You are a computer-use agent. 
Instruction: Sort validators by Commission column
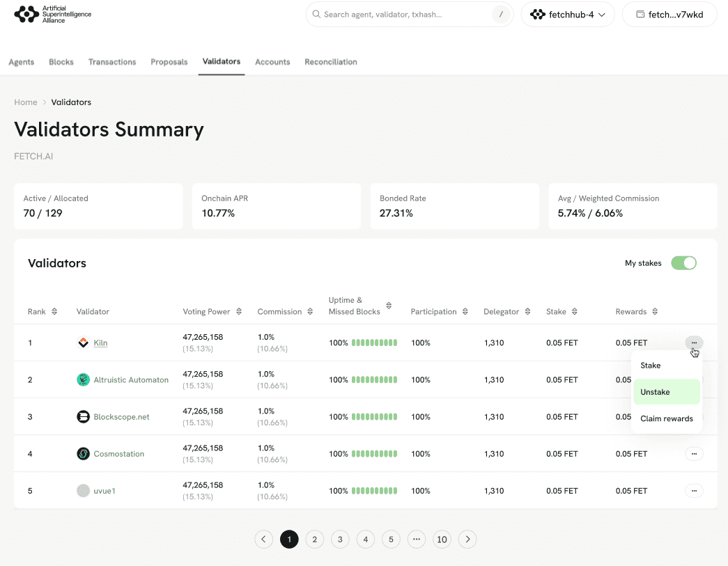pos(309,311)
